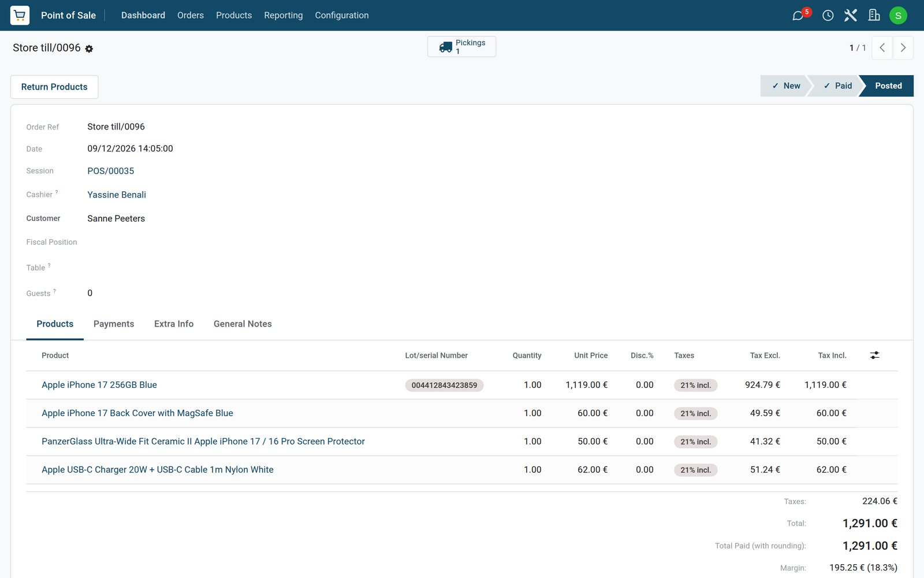Sort by the Unit Price column header
The height and width of the screenshot is (578, 924).
pyautogui.click(x=591, y=355)
